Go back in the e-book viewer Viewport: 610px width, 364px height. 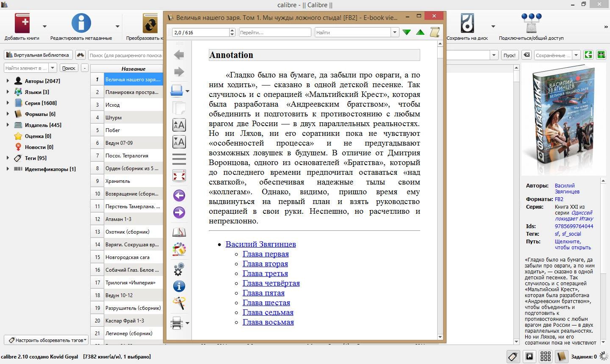(179, 55)
